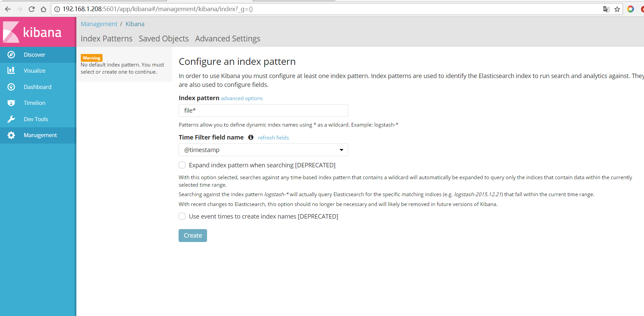Viewport: 644px width, 316px height.
Task: Click the No default index pattern warning text
Action: point(122,68)
